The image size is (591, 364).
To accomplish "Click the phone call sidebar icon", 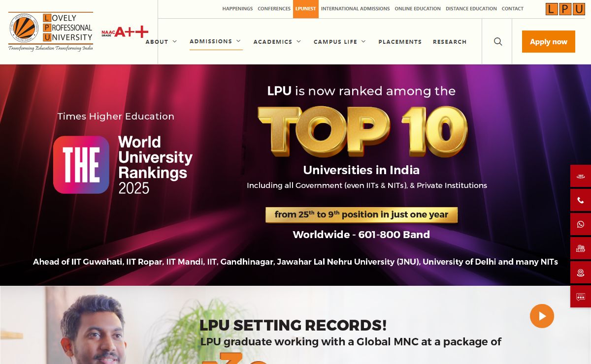I will [x=581, y=200].
